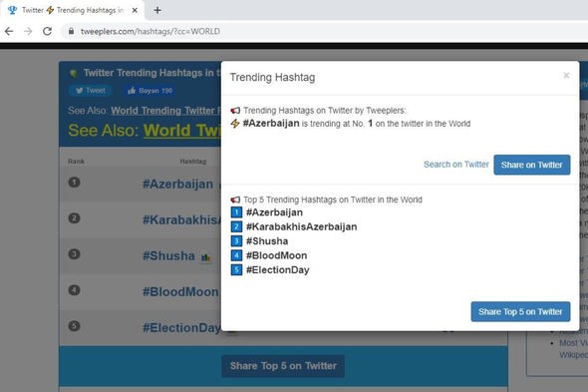Click the Facebook like button
This screenshot has height=392, width=588.
click(x=149, y=91)
